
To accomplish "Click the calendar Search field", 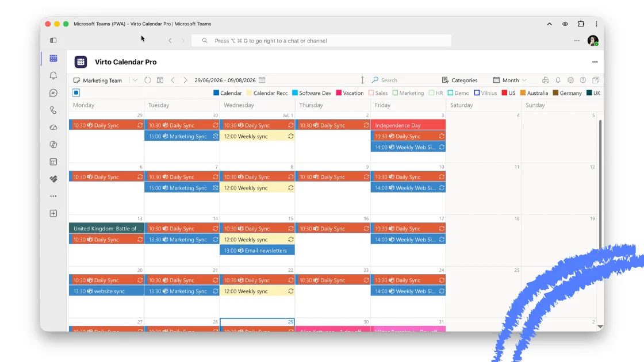I will (389, 80).
